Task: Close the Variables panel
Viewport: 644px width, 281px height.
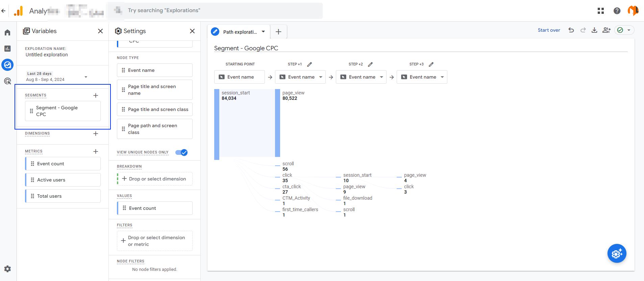Action: [x=100, y=31]
